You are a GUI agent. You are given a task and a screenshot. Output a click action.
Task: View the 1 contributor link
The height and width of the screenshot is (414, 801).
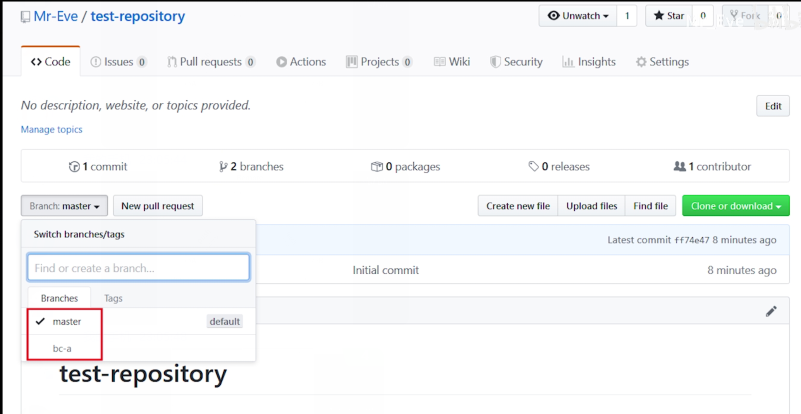point(712,167)
